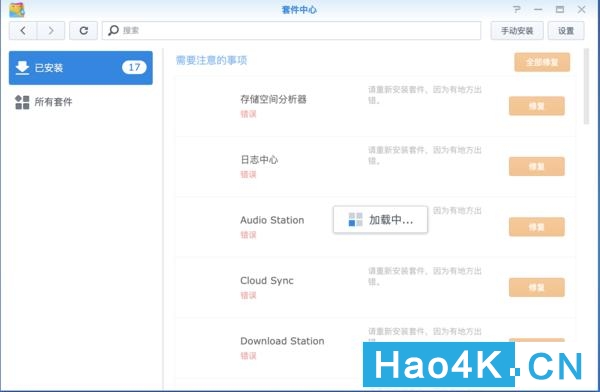
Task: Go forward with the right arrow button
Action: click(51, 31)
